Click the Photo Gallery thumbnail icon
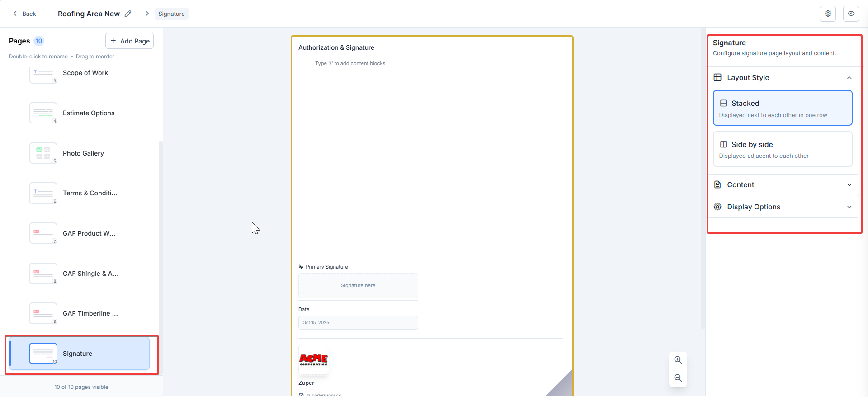Viewport: 868px width, 397px height. tap(43, 153)
